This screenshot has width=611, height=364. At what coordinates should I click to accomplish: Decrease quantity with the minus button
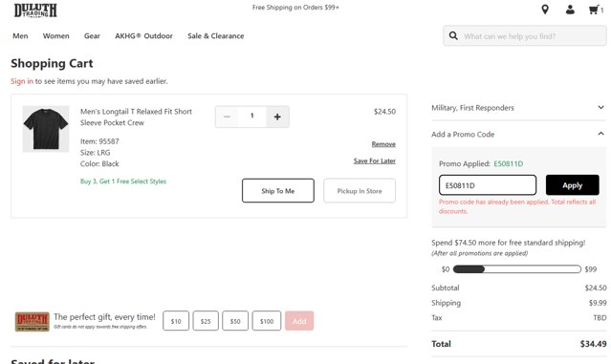coord(227,117)
